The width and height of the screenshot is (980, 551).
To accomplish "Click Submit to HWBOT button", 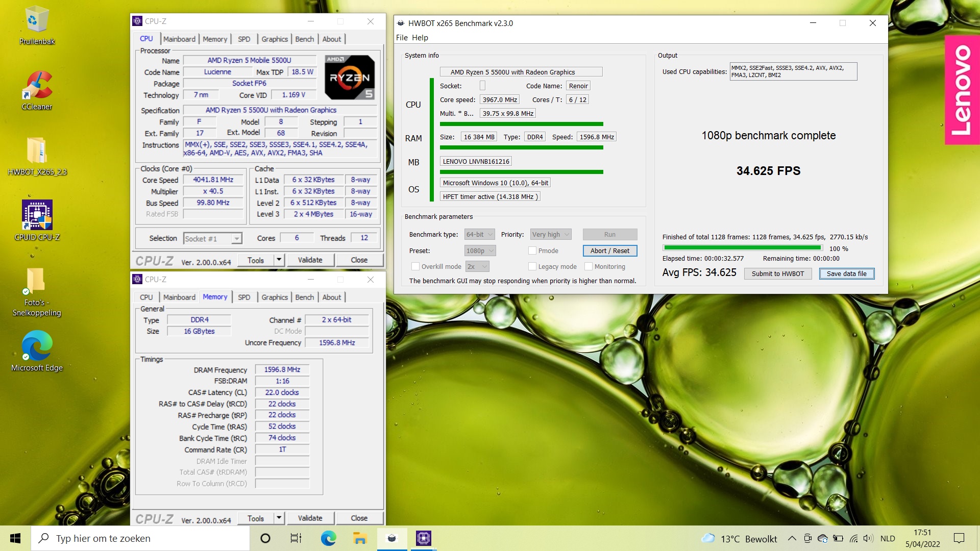I will pyautogui.click(x=777, y=273).
